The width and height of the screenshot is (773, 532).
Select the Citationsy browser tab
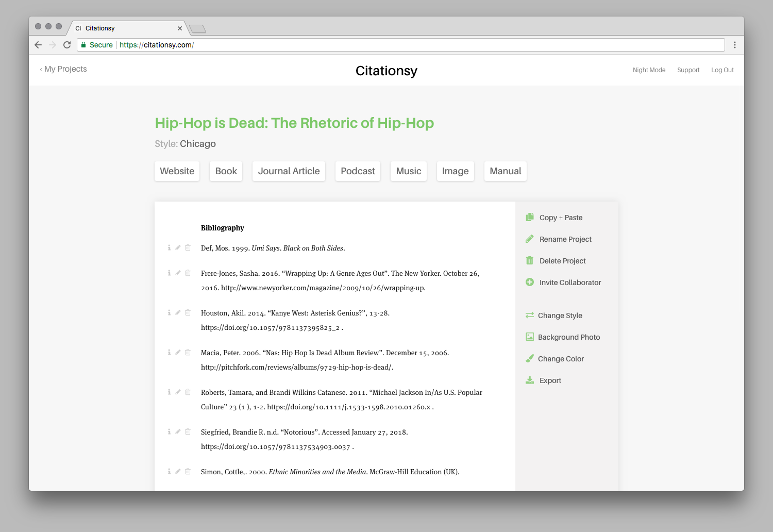coord(124,28)
